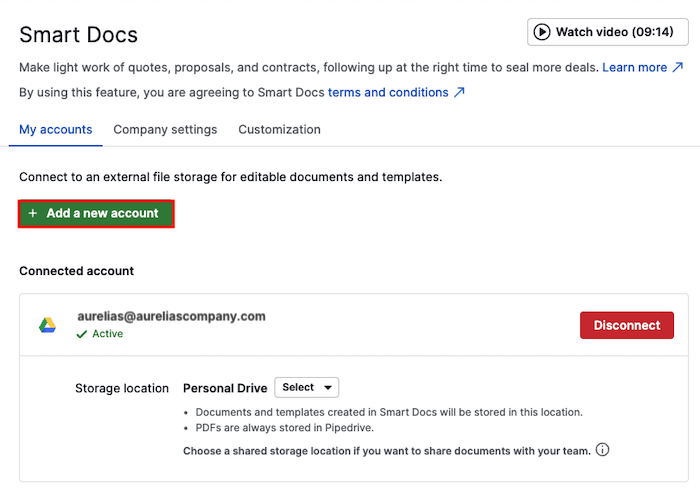
Task: Go to the Customization tab
Action: (279, 129)
